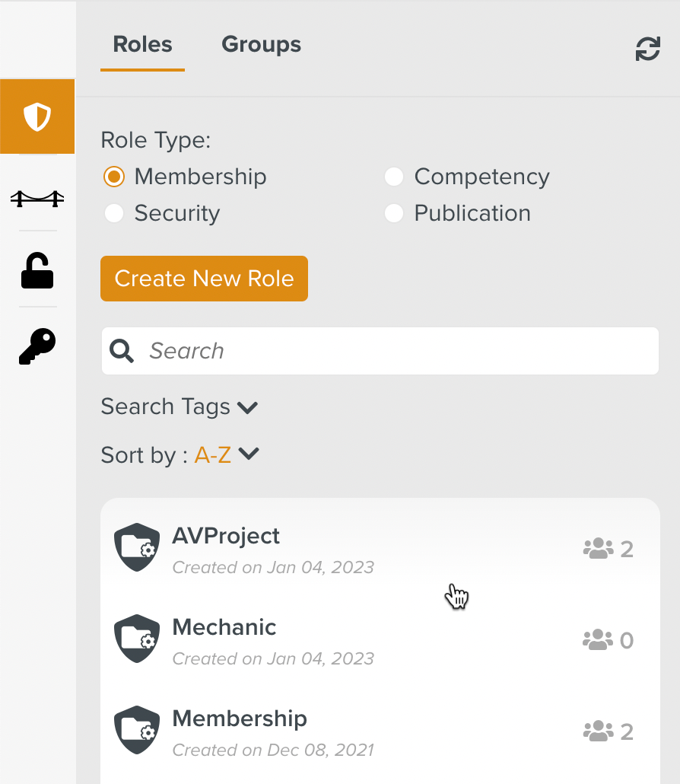Click the unlocked padlock sidebar icon
Viewport: 680px width, 784px height.
[x=37, y=271]
